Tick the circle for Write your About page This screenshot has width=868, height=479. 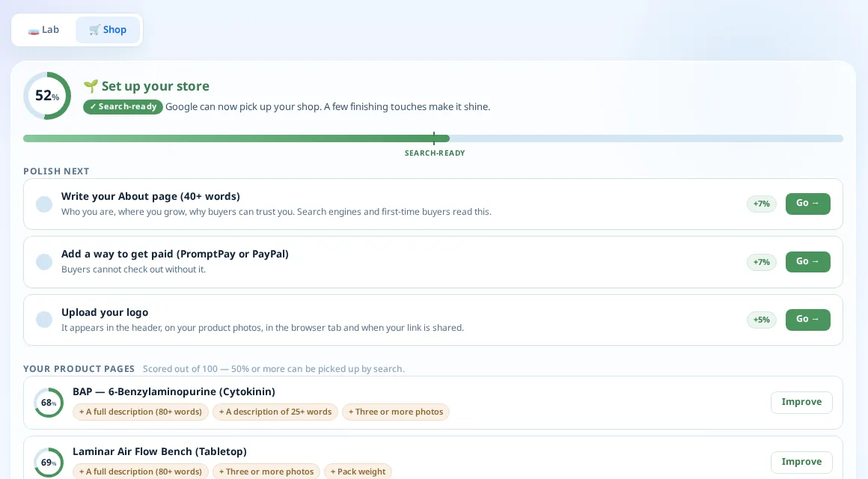(44, 204)
